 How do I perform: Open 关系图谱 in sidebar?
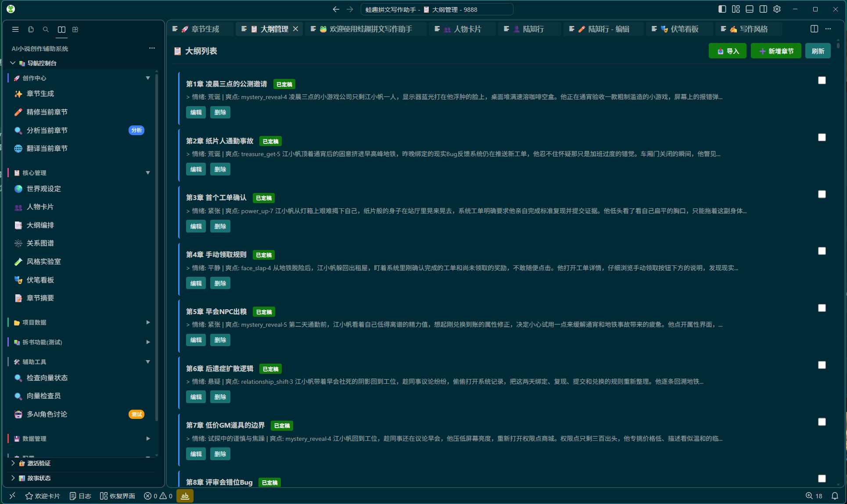click(40, 243)
